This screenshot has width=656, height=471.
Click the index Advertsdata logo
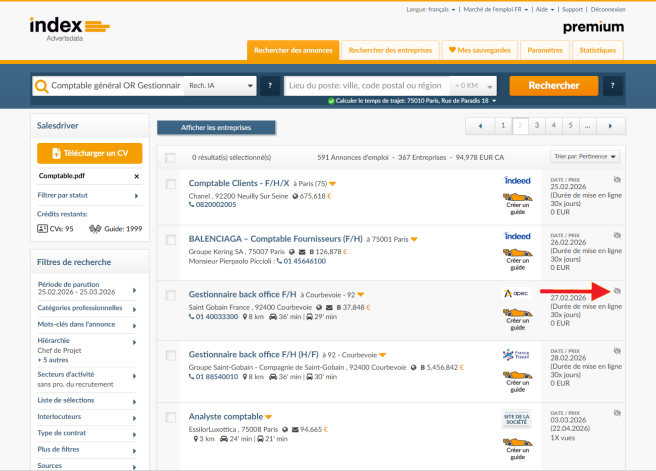69,29
